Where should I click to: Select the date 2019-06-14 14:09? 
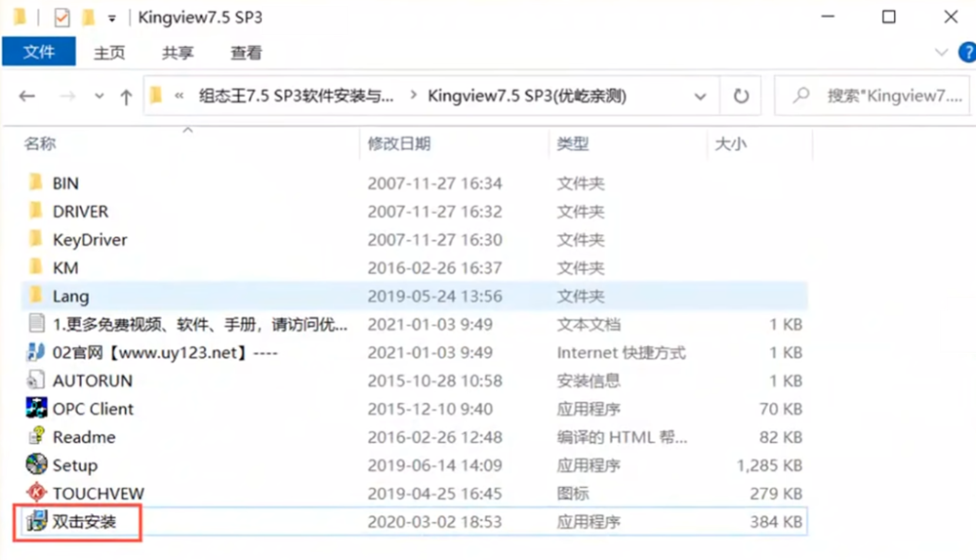434,464
